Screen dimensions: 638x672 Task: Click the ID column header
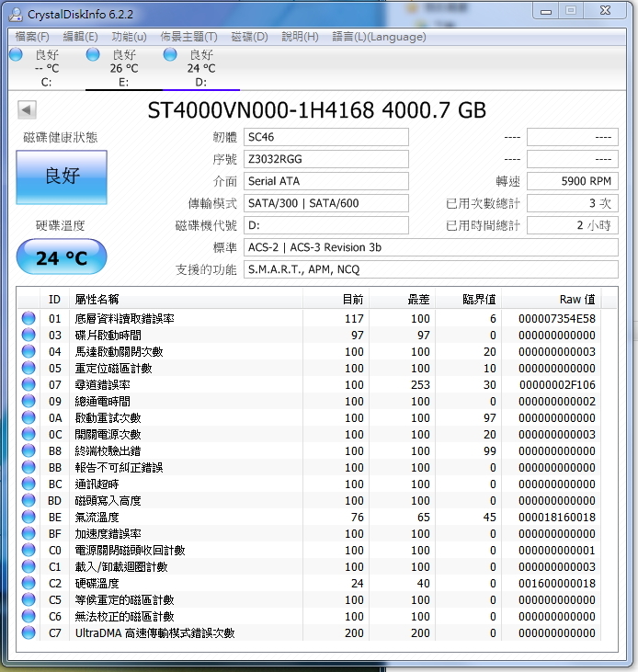click(54, 299)
